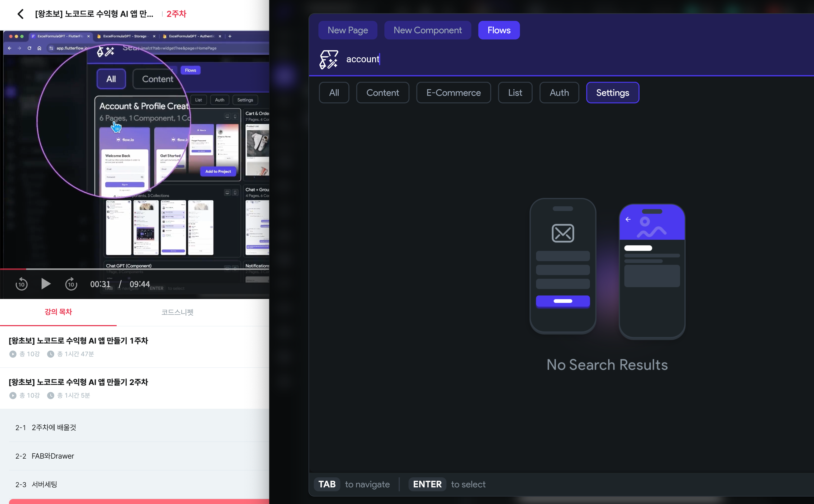The width and height of the screenshot is (814, 504).
Task: Click the Settings filter inside the video
Action: click(x=245, y=100)
